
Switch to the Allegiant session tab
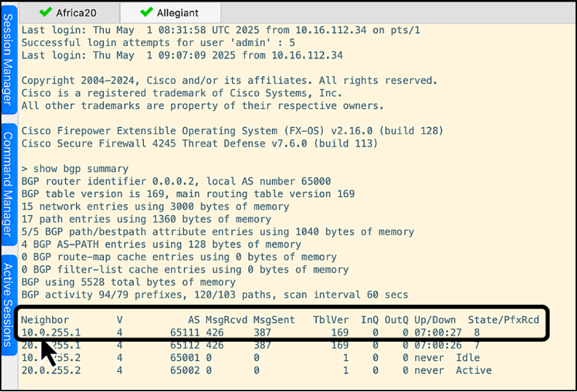[x=170, y=13]
